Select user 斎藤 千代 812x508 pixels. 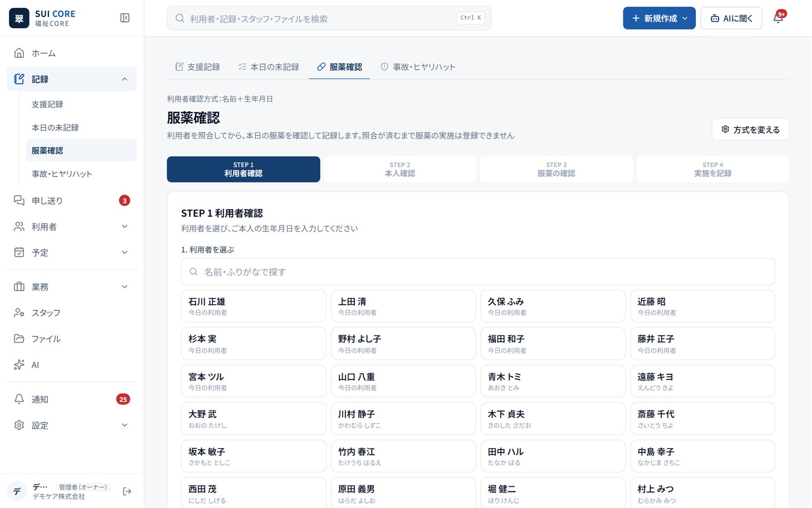703,419
